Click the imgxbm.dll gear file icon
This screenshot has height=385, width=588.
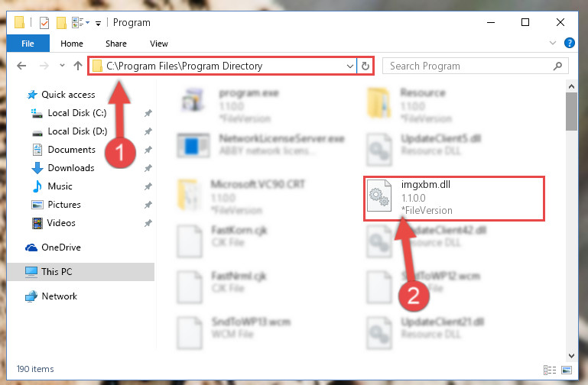(x=379, y=196)
